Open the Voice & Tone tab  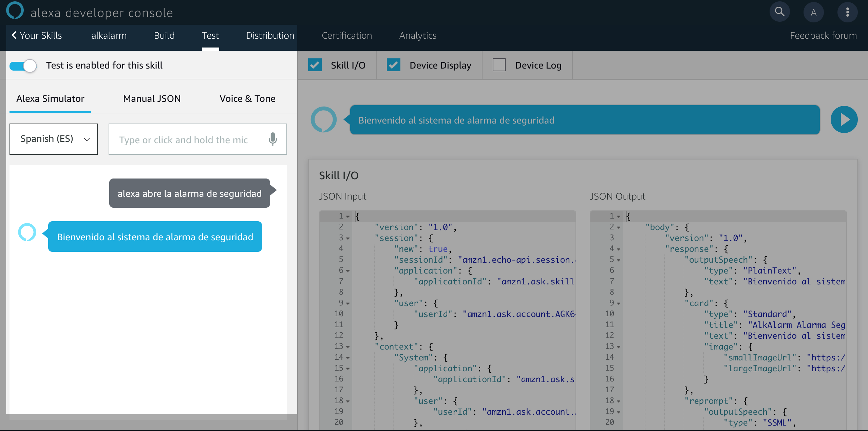247,98
